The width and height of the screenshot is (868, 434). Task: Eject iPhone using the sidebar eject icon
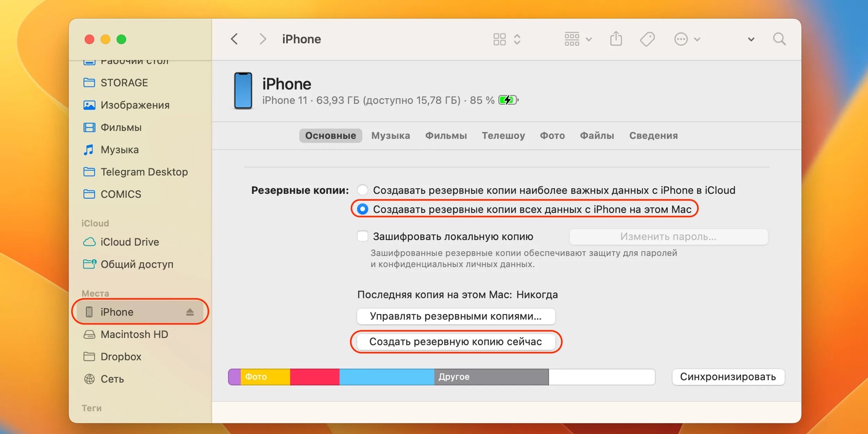click(190, 312)
